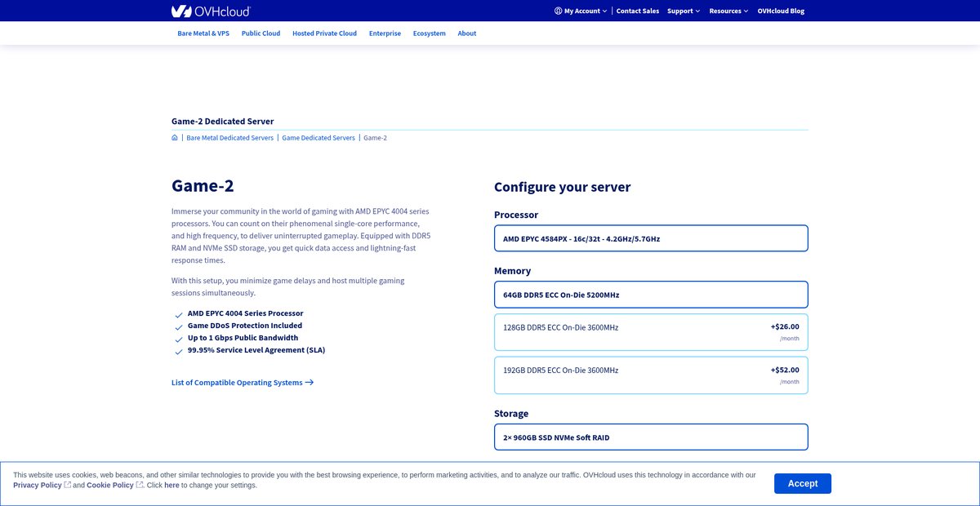Click the 'Game-2 Dedicated Server' page title
980x506 pixels.
tap(223, 122)
